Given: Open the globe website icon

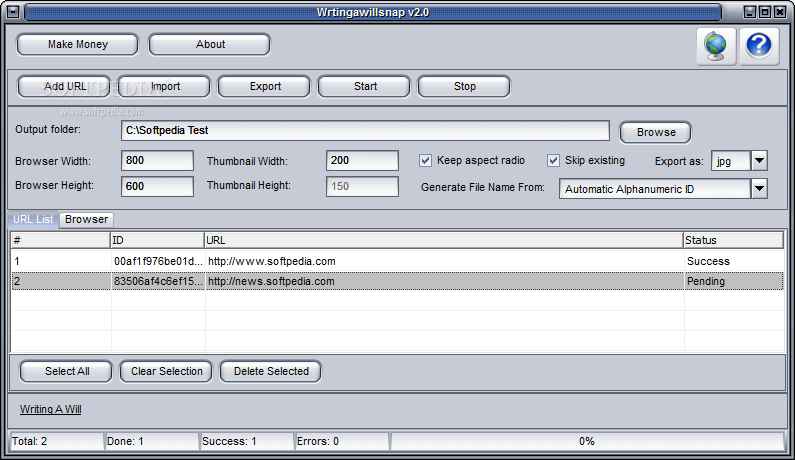Looking at the screenshot, I should coord(716,46).
